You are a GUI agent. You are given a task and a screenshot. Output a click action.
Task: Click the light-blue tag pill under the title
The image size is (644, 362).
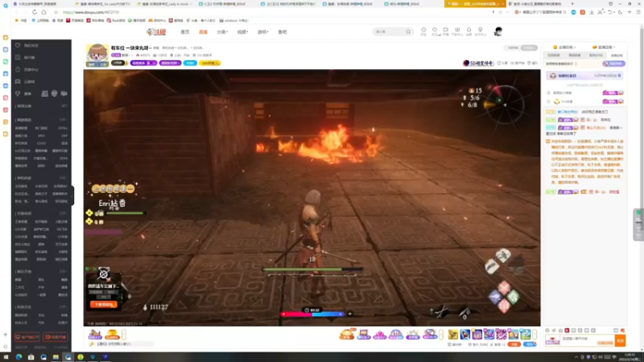[x=190, y=64]
